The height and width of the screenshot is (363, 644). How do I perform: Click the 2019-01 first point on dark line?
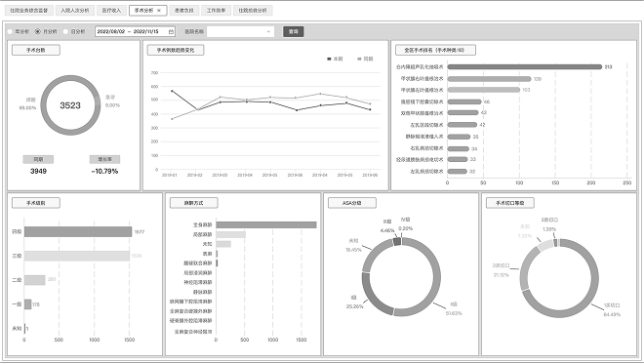click(172, 91)
